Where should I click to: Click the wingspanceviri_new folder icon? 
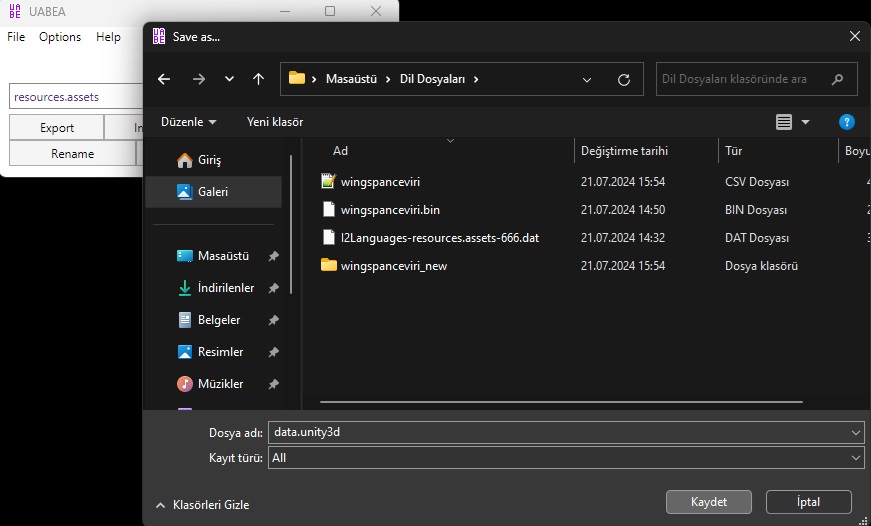coord(329,264)
